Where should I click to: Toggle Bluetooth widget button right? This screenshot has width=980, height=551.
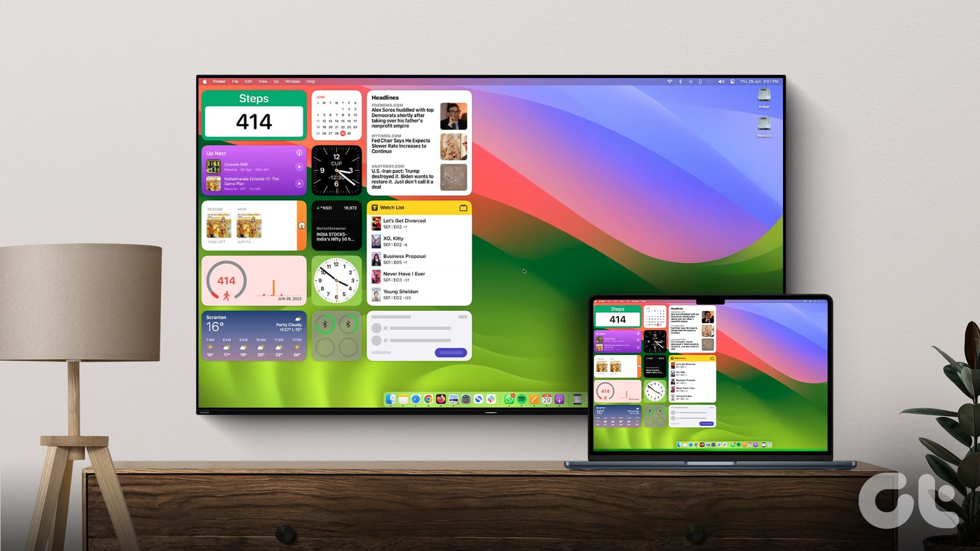coord(349,324)
